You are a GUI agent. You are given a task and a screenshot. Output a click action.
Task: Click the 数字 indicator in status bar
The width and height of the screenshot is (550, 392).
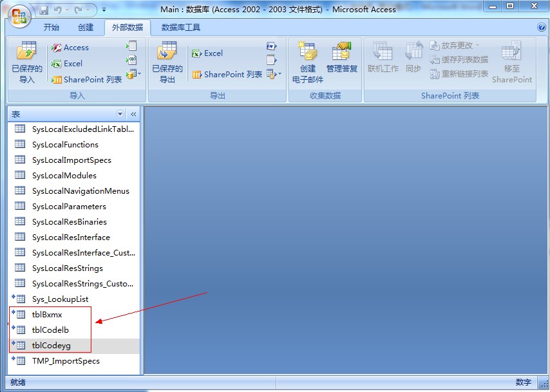[x=524, y=382]
